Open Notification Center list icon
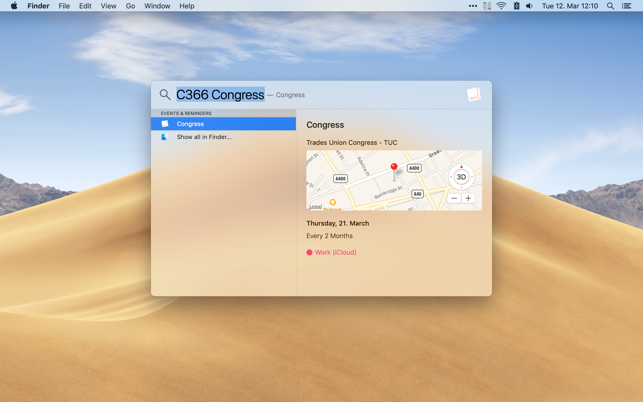This screenshot has width=643, height=402. pos(626,6)
